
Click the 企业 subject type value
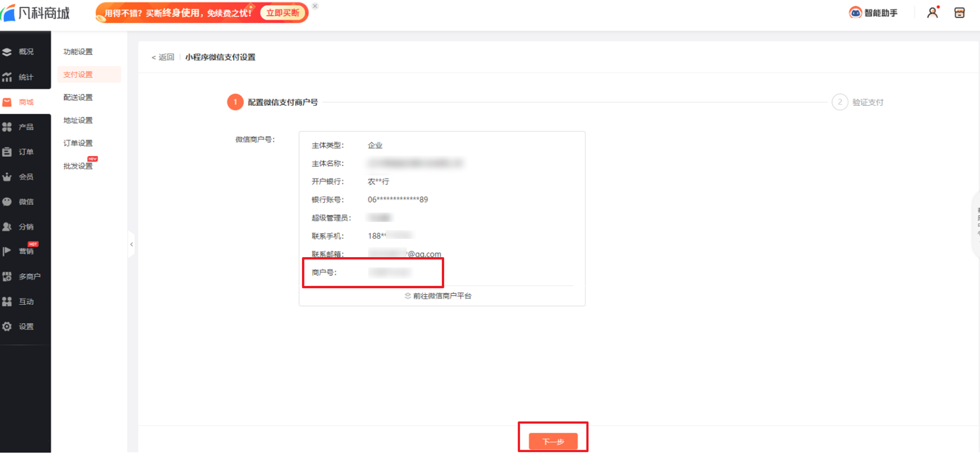(x=375, y=145)
